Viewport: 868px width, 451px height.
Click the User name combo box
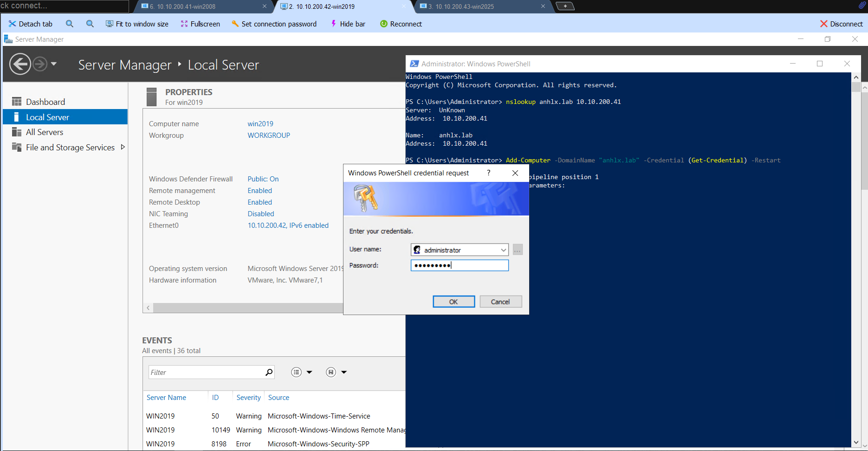[x=460, y=250]
